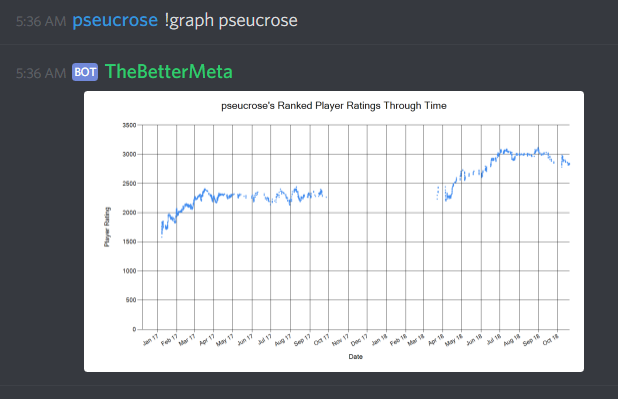Image resolution: width=618 pixels, height=399 pixels.
Task: Select the !graph pseucrose message text
Action: (231, 21)
